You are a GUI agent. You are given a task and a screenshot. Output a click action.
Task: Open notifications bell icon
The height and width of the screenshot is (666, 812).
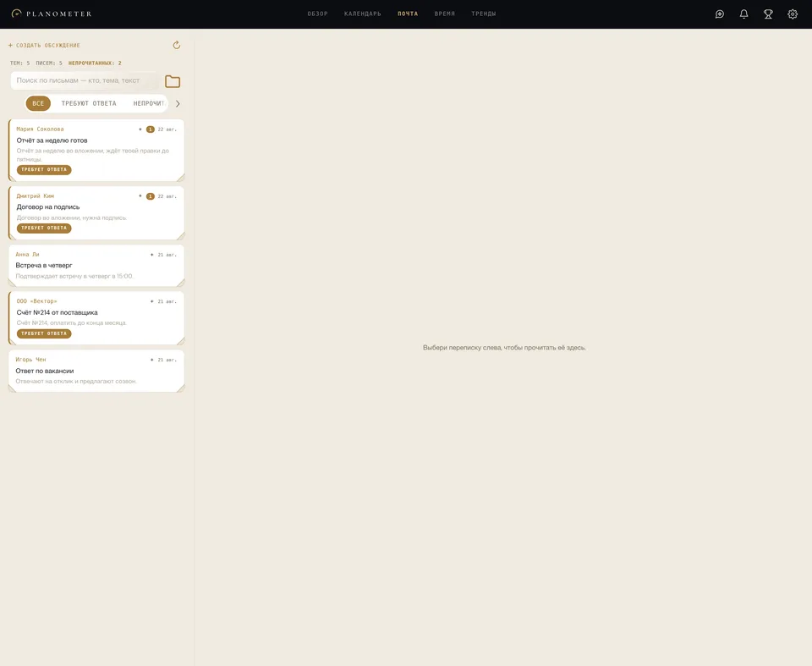click(x=743, y=14)
